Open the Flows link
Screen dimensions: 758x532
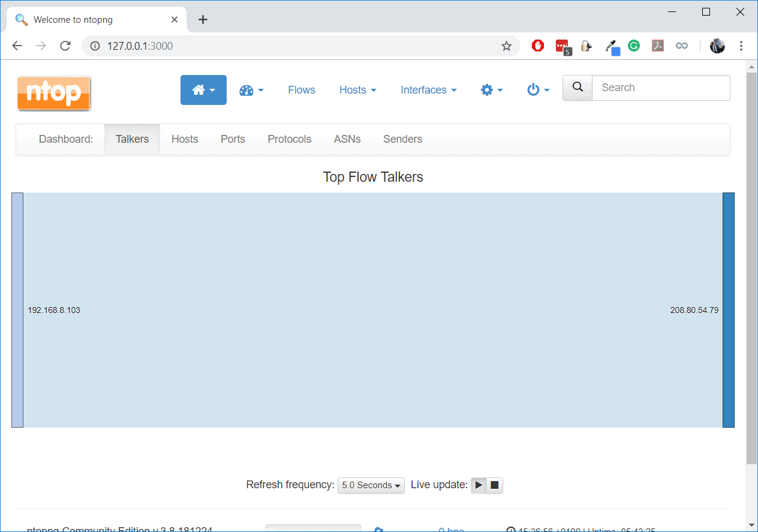pos(301,90)
